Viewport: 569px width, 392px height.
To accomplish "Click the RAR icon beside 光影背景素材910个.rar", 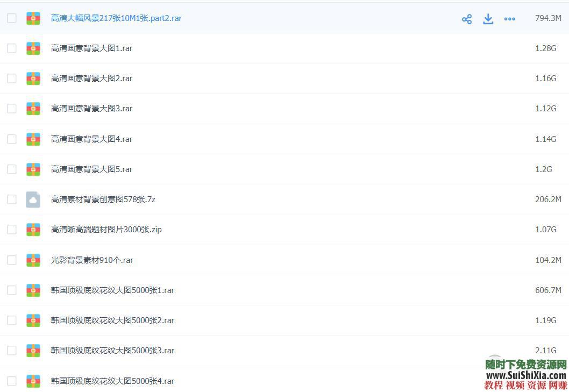I will pos(33,260).
